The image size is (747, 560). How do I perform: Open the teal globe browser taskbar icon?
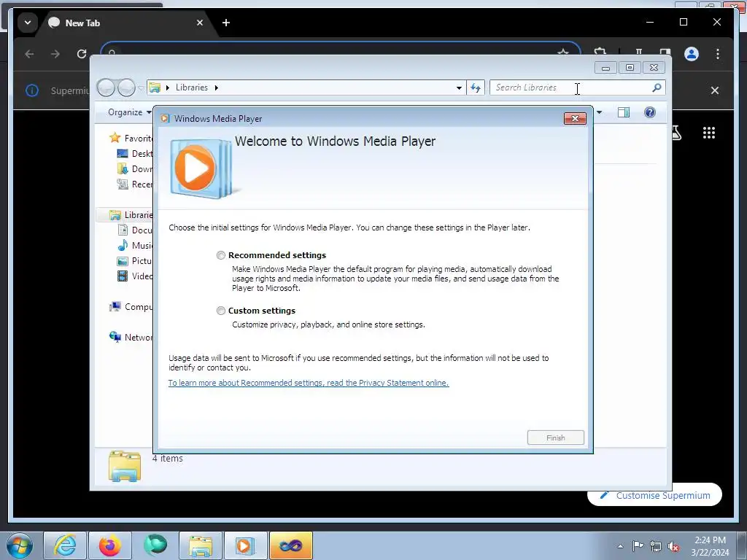155,545
